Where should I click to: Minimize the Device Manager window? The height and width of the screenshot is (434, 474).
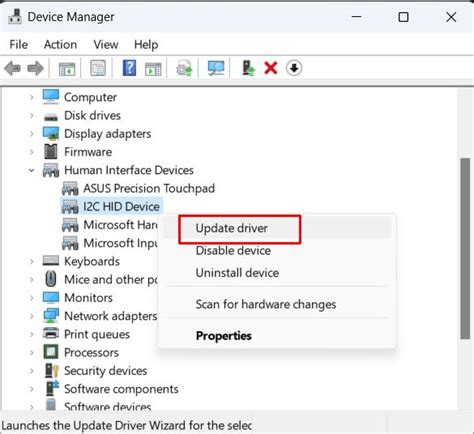coord(356,17)
